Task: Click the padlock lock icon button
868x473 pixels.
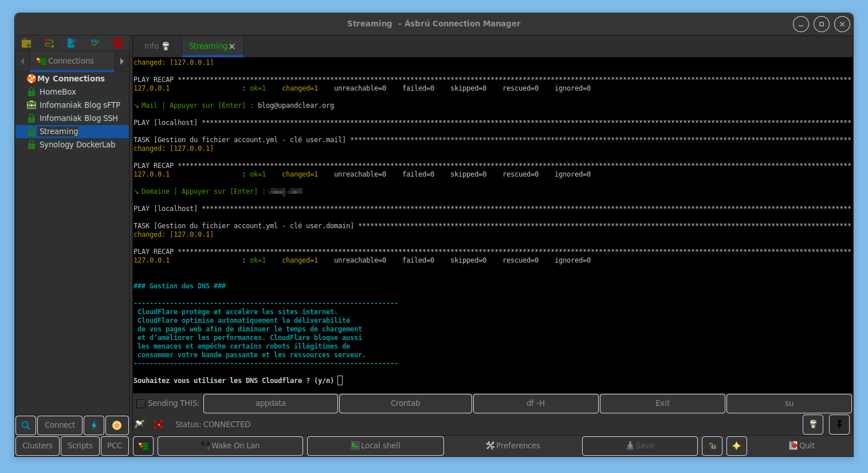Action: pos(712,445)
